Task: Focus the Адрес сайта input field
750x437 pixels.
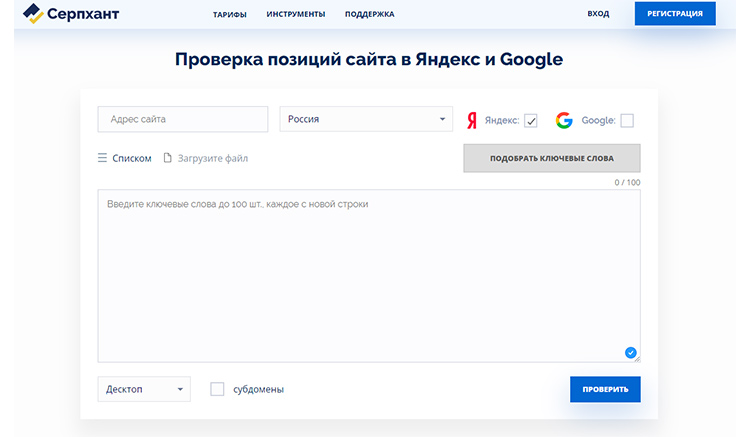Action: [x=182, y=119]
